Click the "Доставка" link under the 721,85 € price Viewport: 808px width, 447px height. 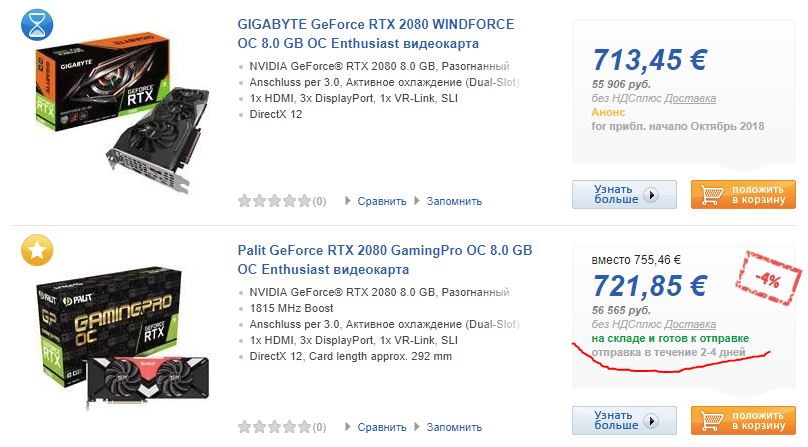tap(691, 325)
